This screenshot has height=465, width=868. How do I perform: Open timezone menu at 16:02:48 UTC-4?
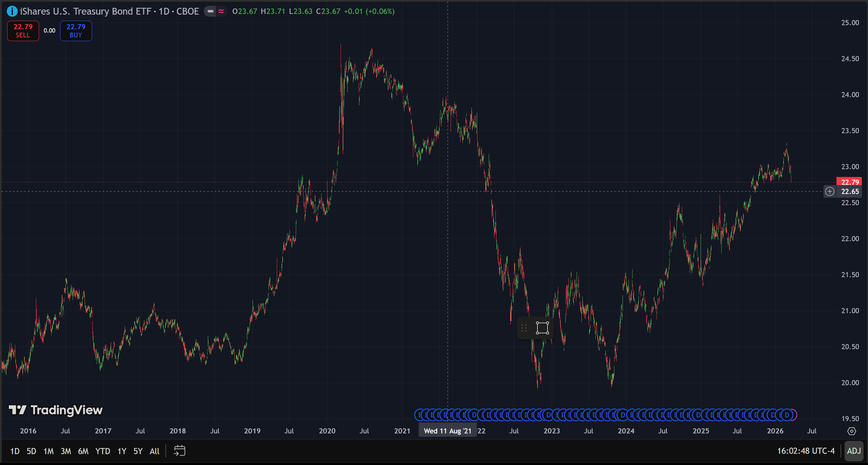tap(806, 451)
